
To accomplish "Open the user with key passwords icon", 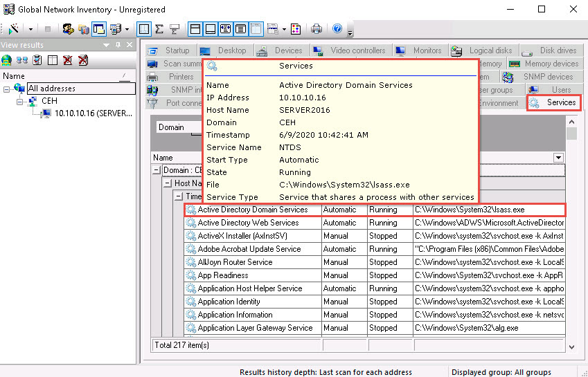I will pos(68,29).
